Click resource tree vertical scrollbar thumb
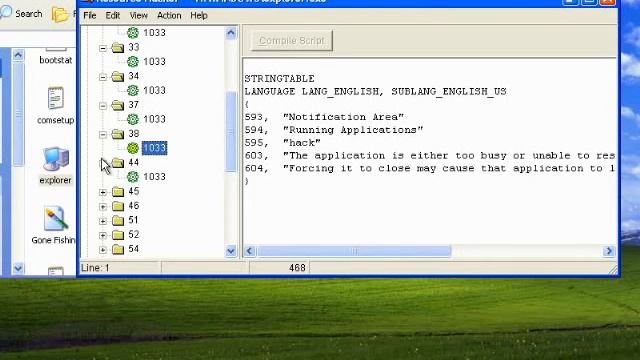Viewport: 640px width, 360px height. point(231,131)
